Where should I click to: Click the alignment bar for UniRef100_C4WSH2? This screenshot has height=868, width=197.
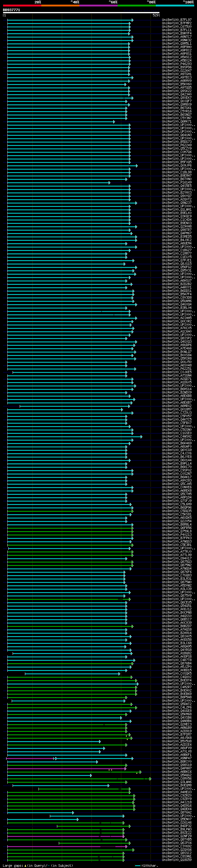coord(75,437)
